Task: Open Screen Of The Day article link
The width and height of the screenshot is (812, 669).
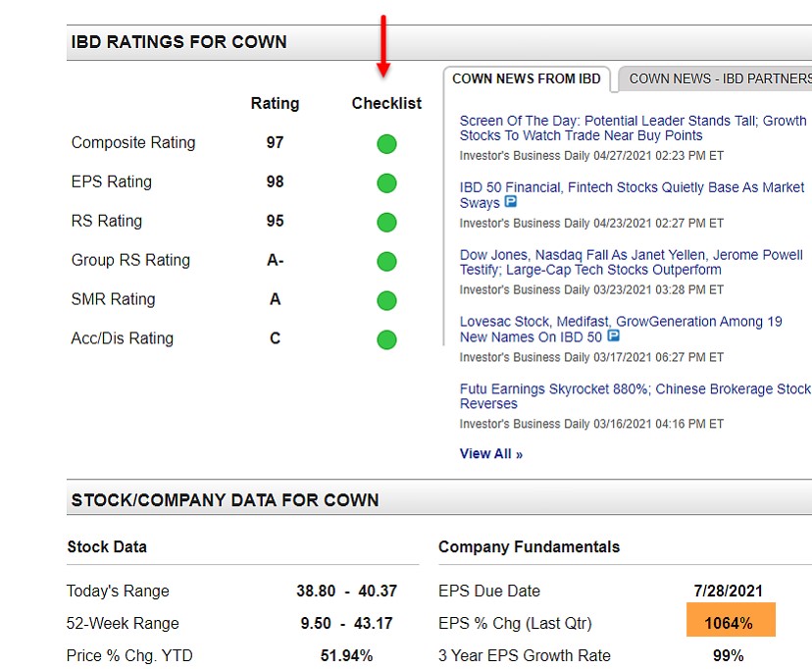Action: click(x=633, y=129)
